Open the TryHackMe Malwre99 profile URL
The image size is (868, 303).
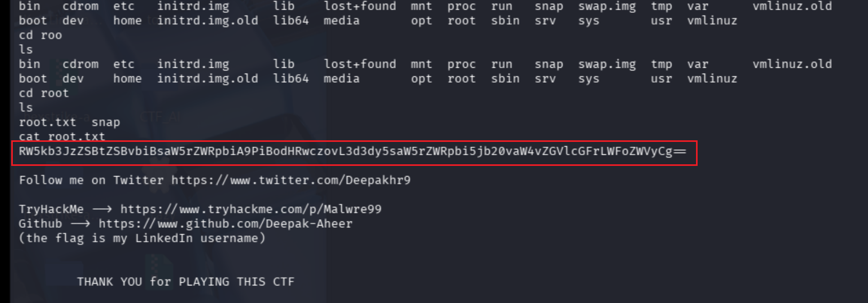click(x=251, y=209)
